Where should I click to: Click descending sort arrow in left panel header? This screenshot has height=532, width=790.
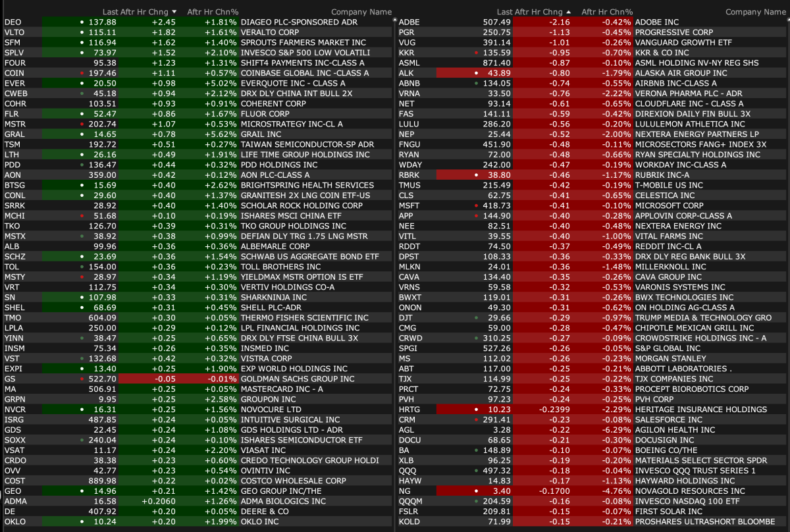point(174,12)
